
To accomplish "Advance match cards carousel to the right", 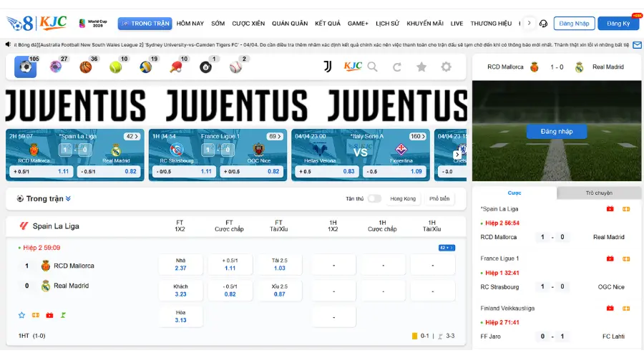I will tap(457, 155).
